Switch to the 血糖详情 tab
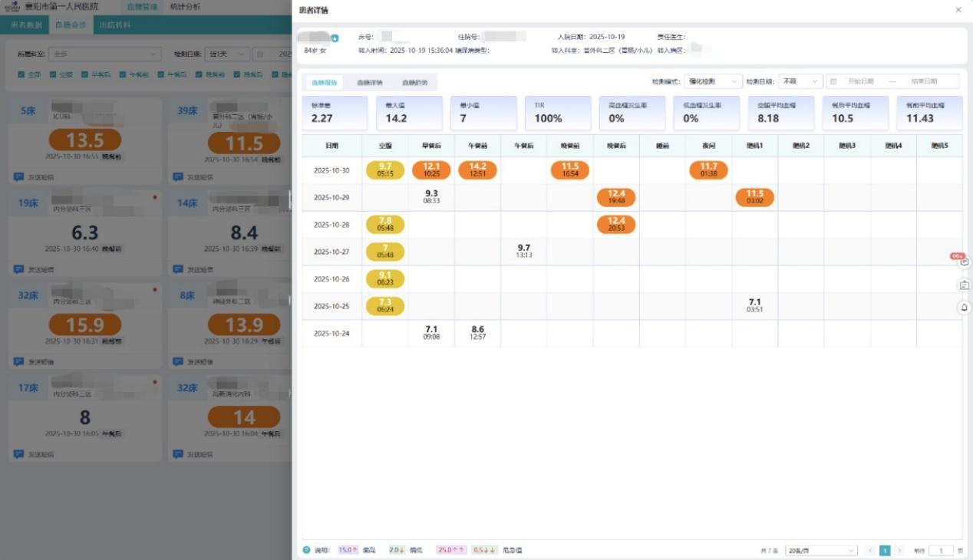 369,82
